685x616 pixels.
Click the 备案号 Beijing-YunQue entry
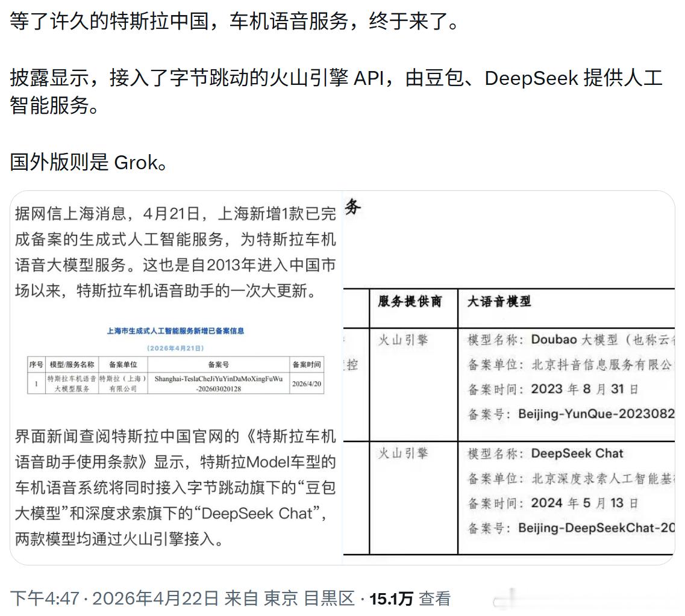pos(571,414)
